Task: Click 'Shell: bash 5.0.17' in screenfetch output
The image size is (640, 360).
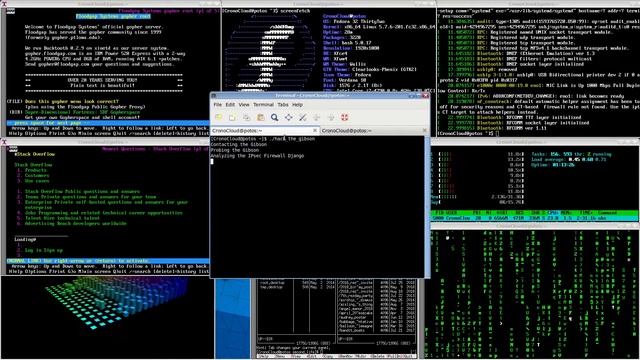Action: (347, 42)
